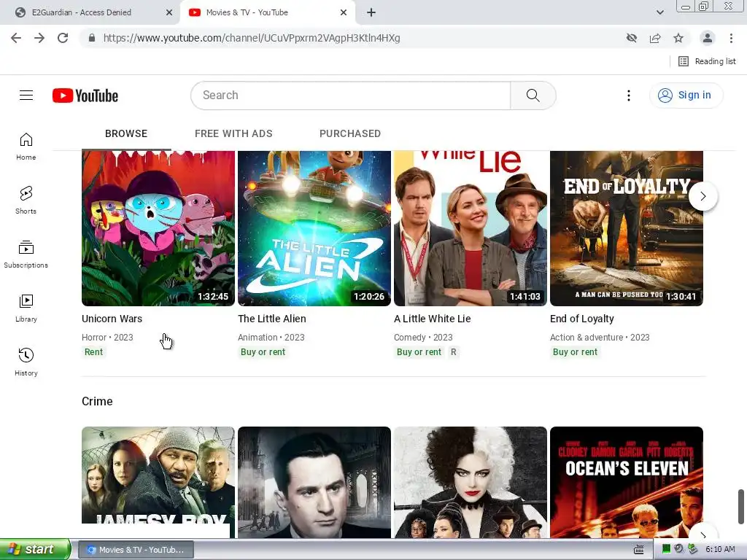Click the address bar URL
Viewport: 747px width, 560px height.
tap(252, 38)
